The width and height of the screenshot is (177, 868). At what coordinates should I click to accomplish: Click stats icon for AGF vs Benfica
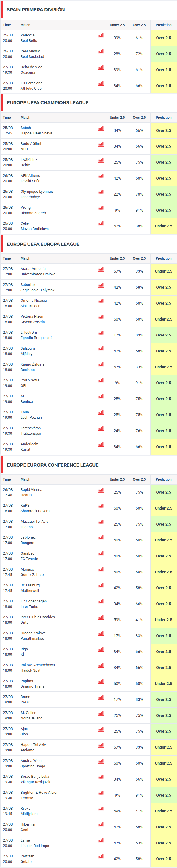[x=101, y=397]
